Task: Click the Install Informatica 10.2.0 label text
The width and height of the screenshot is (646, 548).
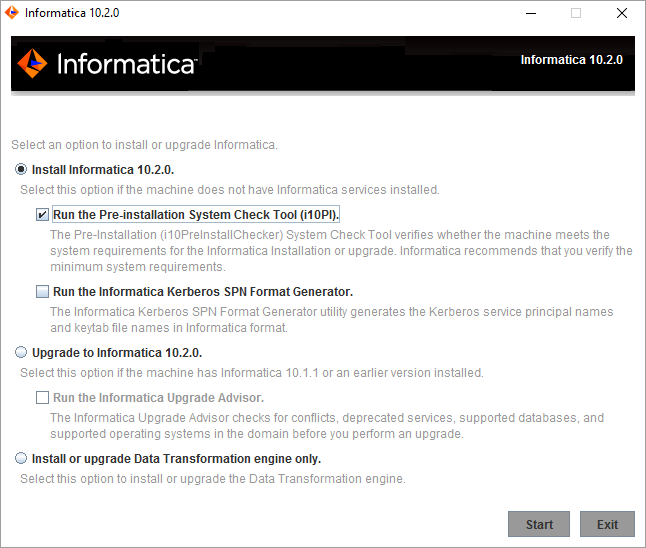Action: tap(103, 170)
